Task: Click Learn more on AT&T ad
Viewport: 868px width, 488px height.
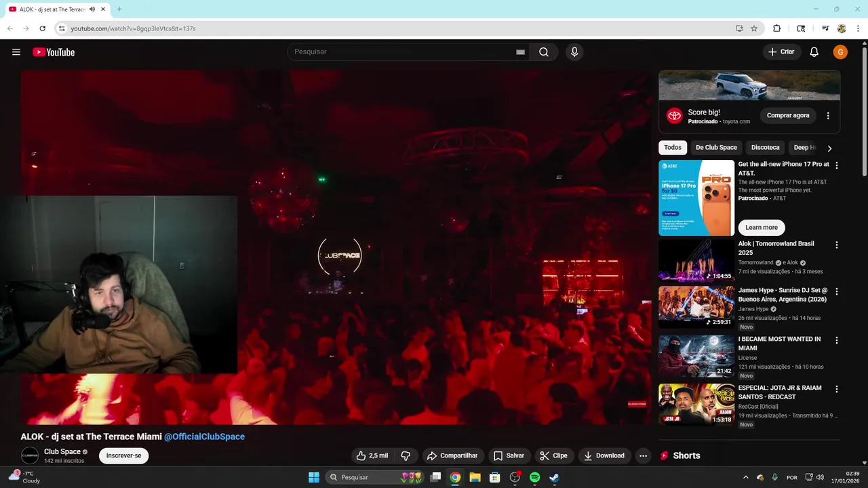Action: 762,228
